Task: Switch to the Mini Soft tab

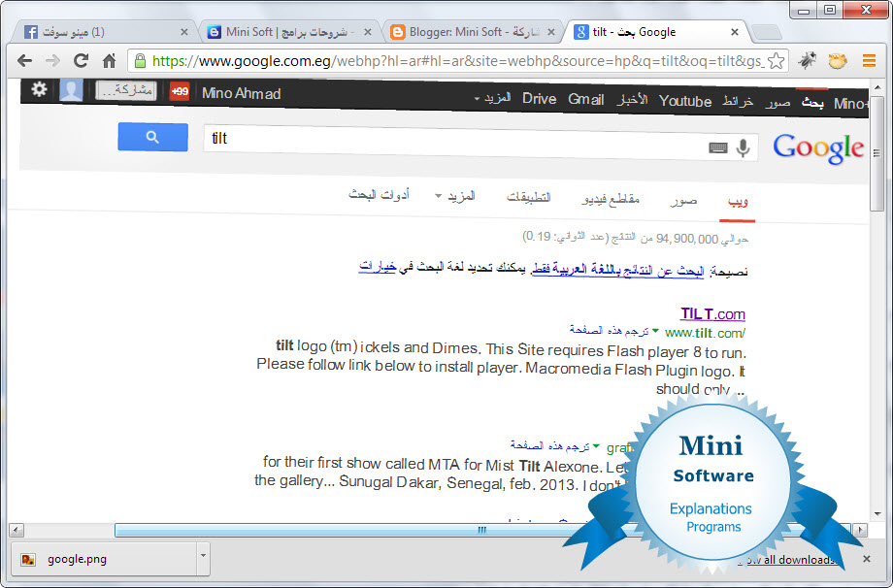Action: pos(287,32)
